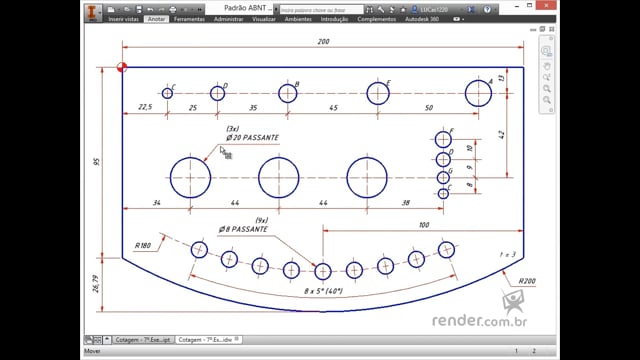Click status bar value 2
Image resolution: width=640 pixels, height=360 pixels.
[x=533, y=351]
